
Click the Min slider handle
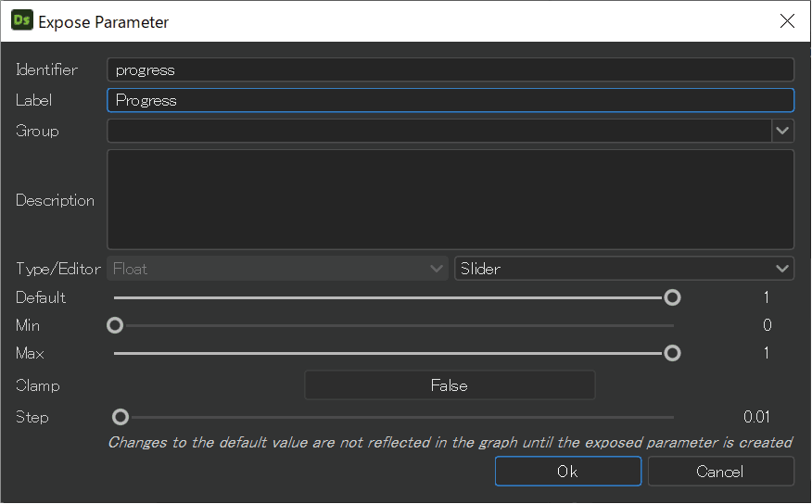point(115,325)
